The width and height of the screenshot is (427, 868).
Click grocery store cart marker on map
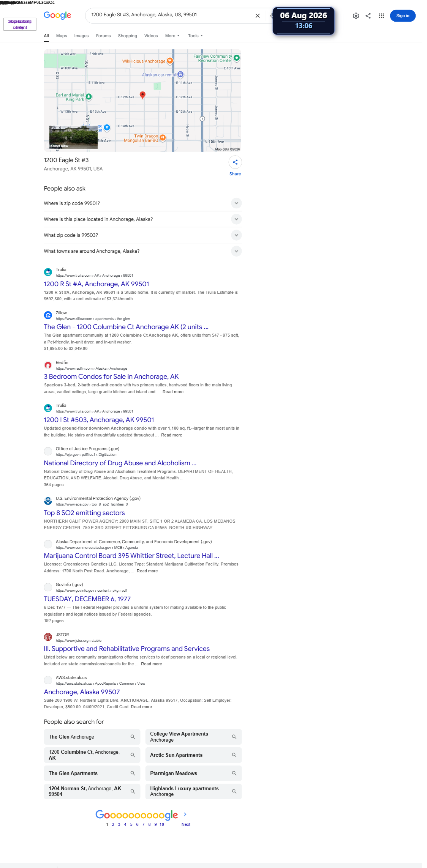tap(107, 128)
